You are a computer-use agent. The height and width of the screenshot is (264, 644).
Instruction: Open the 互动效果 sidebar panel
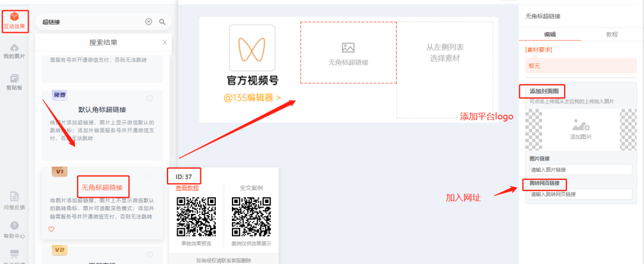(x=14, y=22)
